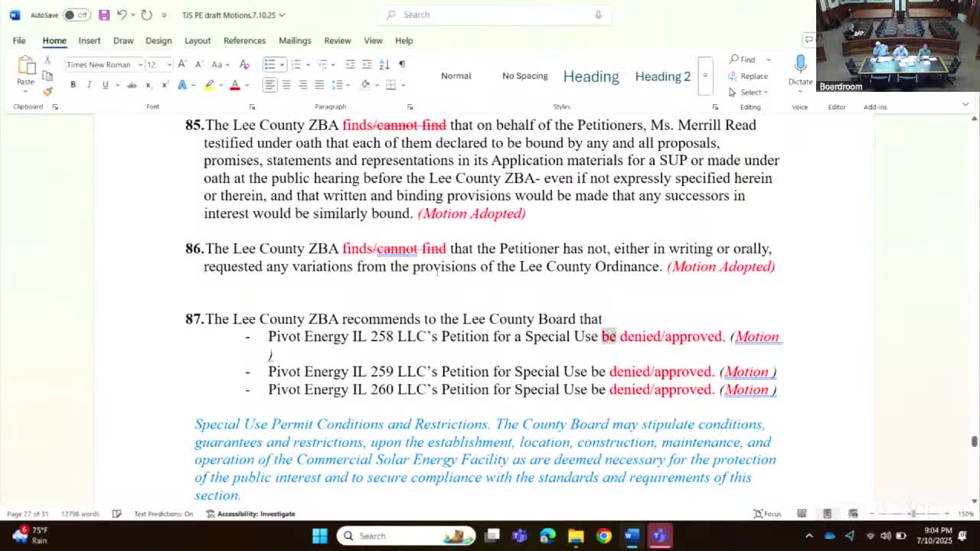
Task: Open the font size 12 dropdown
Action: tap(169, 64)
